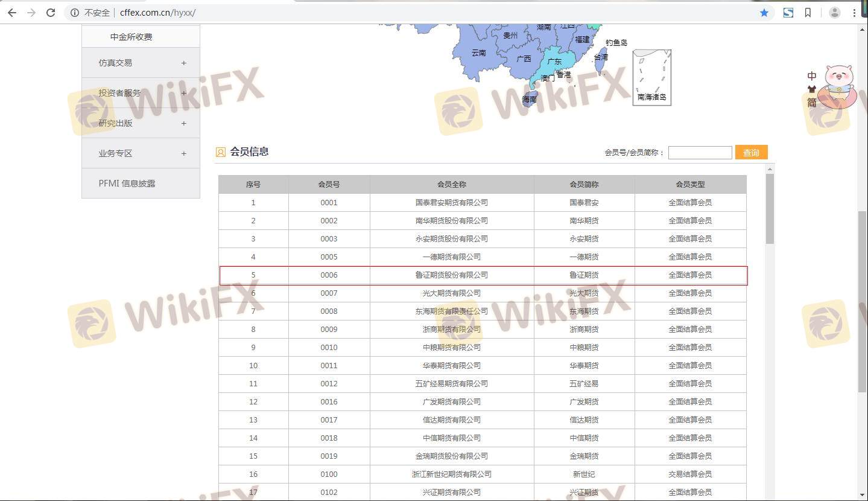Click the orange 查询 search button
This screenshot has height=501, width=868.
pos(751,153)
